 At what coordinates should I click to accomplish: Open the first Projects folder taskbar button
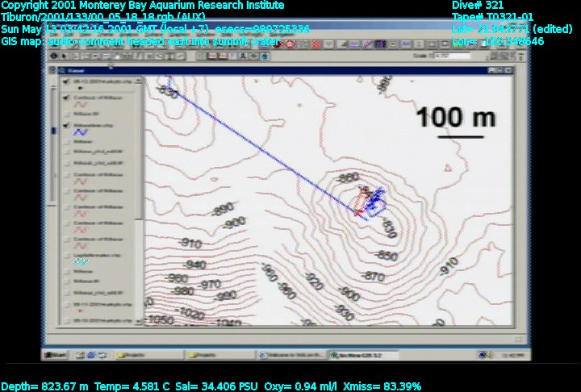click(x=148, y=356)
